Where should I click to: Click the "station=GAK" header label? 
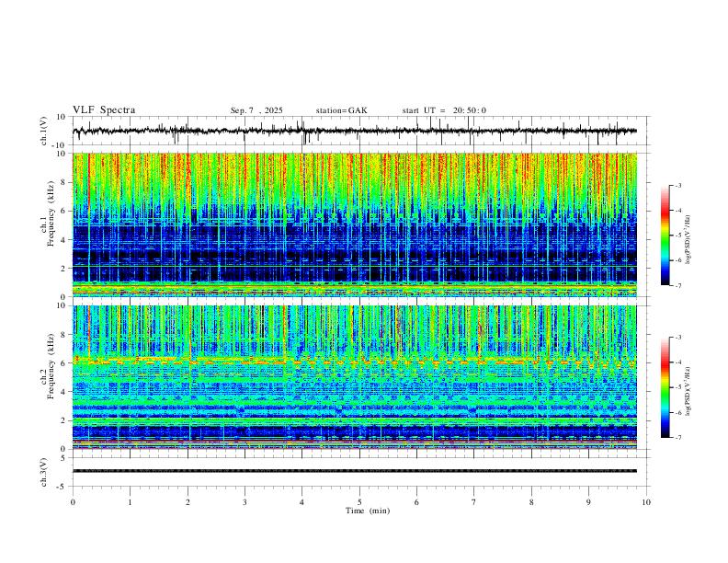coord(341,110)
